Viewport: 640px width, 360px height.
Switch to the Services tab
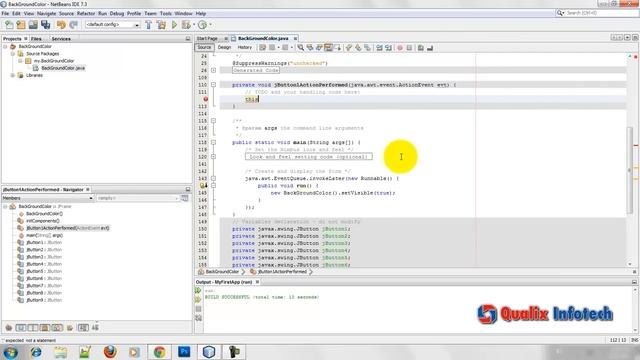coord(61,39)
